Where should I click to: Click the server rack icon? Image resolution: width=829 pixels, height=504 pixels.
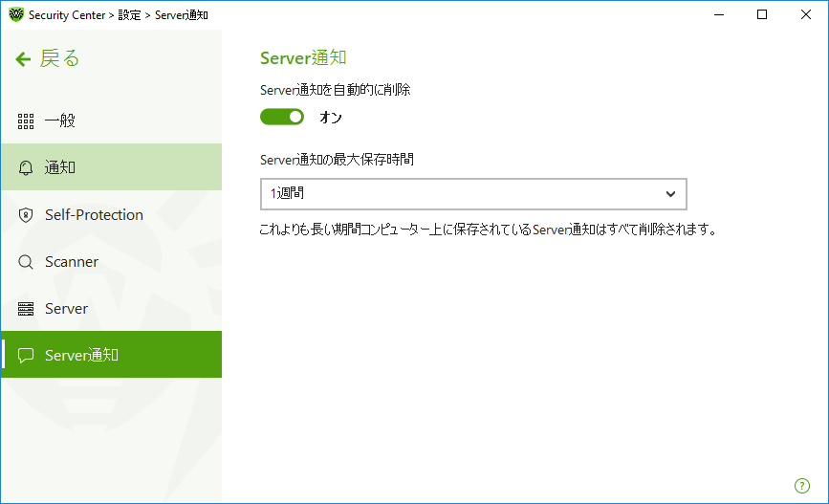click(26, 308)
